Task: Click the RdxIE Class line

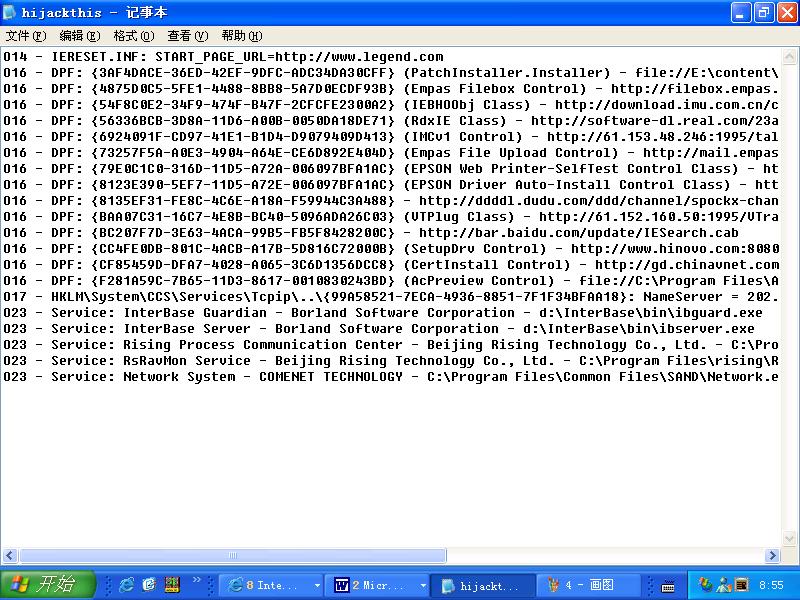Action: (x=391, y=120)
